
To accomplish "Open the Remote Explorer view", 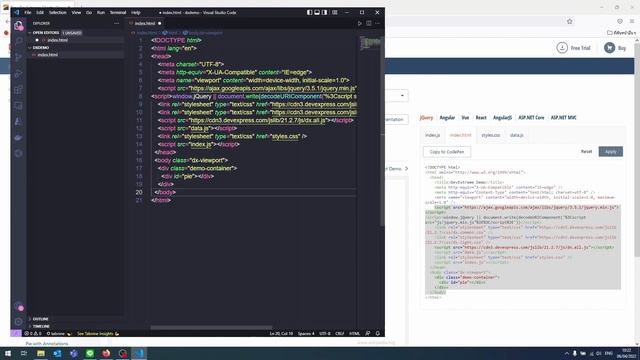I will point(18,106).
